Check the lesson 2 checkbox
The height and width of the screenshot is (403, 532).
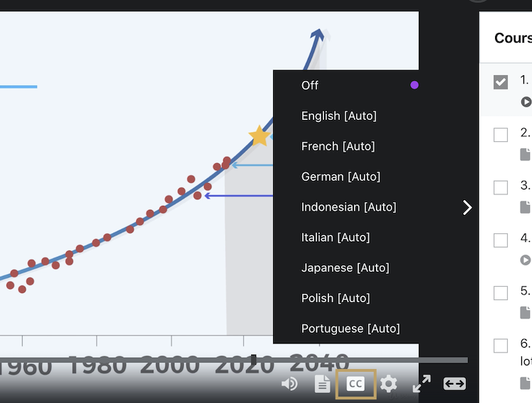501,134
